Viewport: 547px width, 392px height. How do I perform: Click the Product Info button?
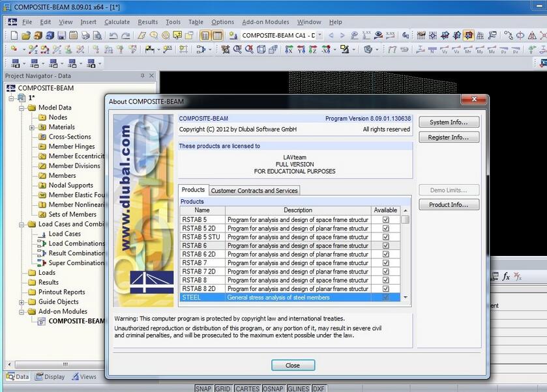coord(449,204)
